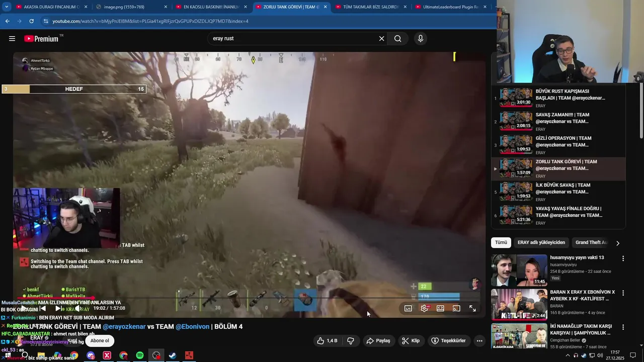
Task: Toggle subtitles on the video player
Action: click(408, 308)
